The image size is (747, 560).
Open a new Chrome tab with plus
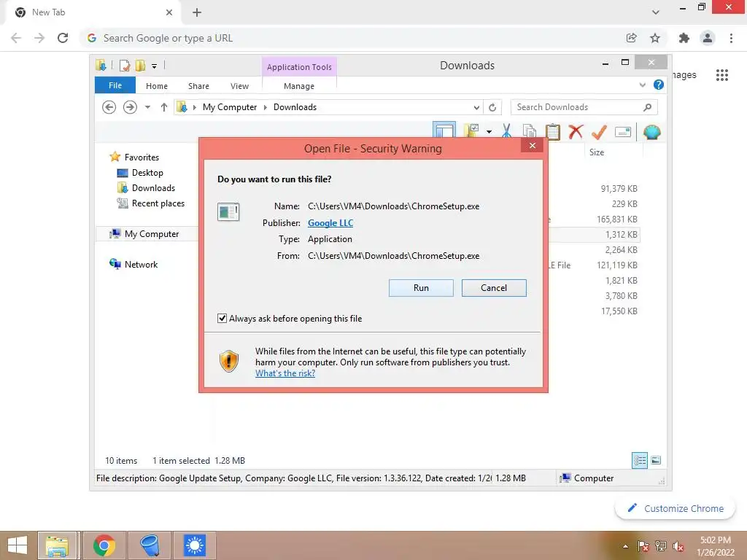(197, 12)
